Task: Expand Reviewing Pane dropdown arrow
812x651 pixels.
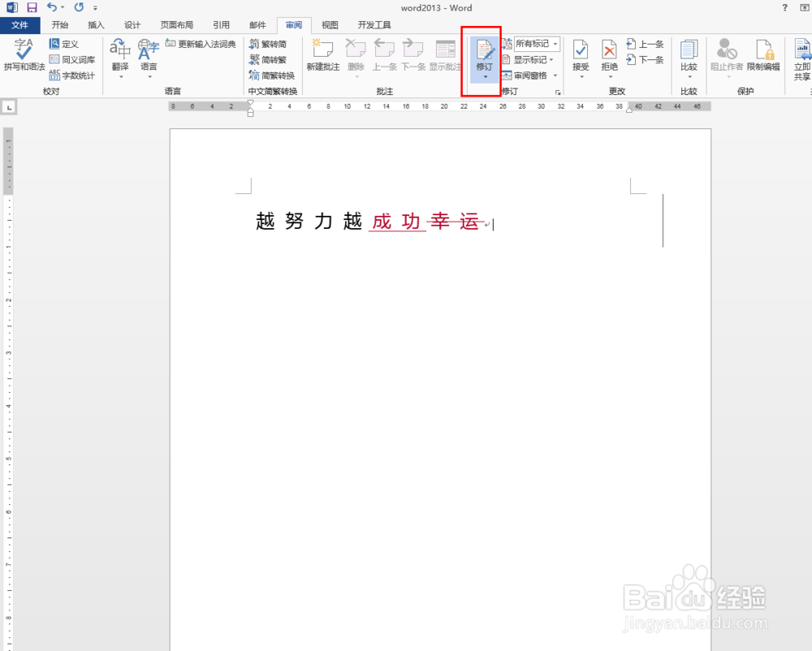Action: click(x=555, y=75)
